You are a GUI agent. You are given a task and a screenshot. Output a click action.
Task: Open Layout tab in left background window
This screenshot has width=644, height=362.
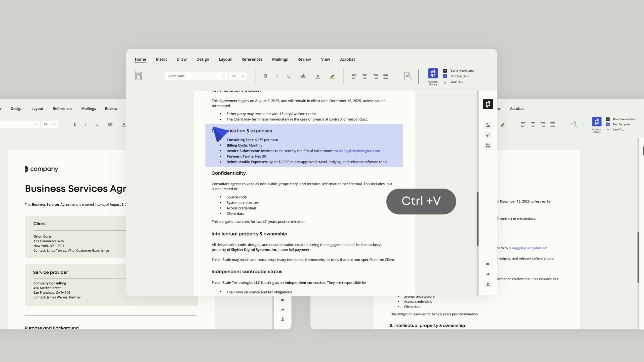pyautogui.click(x=37, y=109)
